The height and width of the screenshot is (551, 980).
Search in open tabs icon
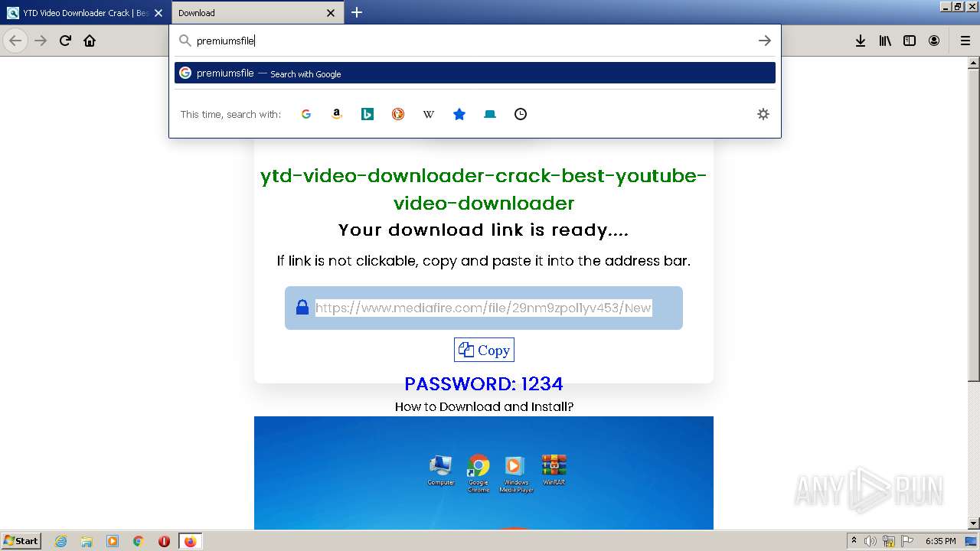(490, 114)
